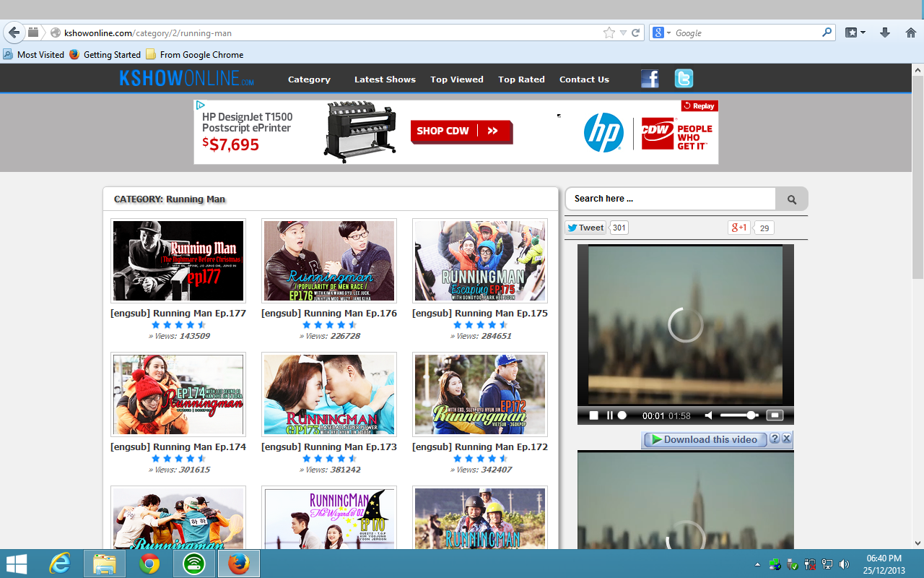The width and height of the screenshot is (924, 578).
Task: Open From Google Chrome bookmarks folder
Action: coord(195,54)
